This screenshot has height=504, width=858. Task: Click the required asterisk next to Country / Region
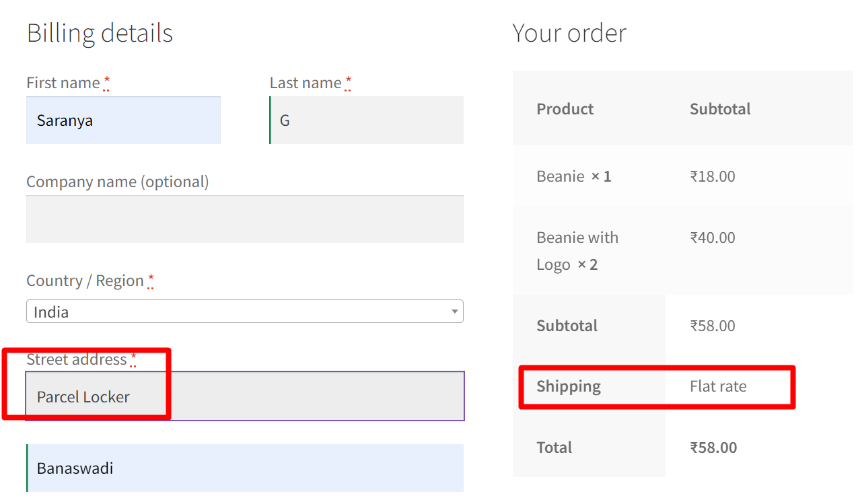click(151, 281)
